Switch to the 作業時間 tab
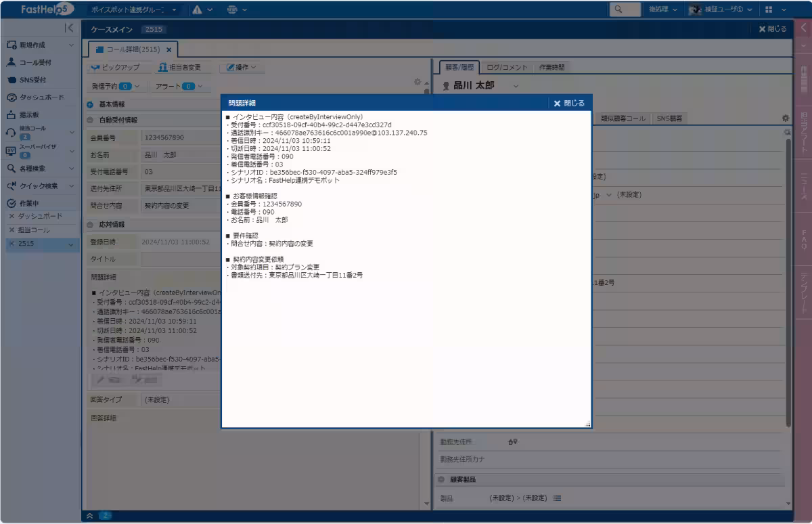 coord(551,68)
